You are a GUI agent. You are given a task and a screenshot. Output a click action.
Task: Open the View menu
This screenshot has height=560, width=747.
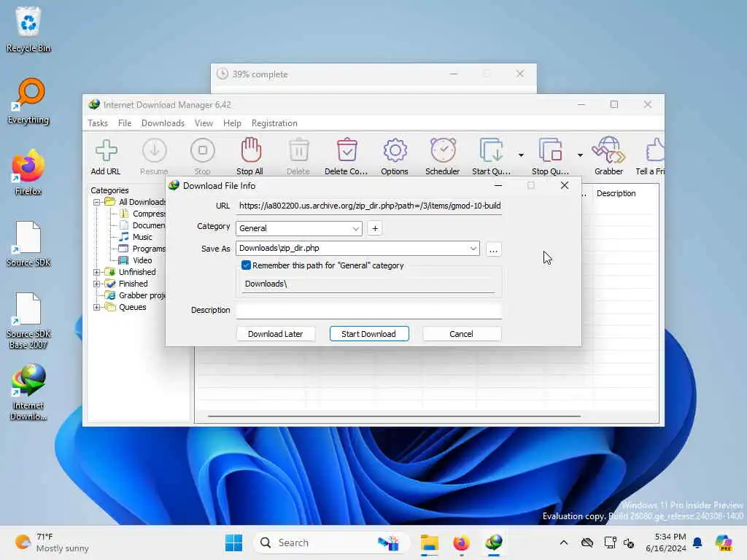[204, 123]
